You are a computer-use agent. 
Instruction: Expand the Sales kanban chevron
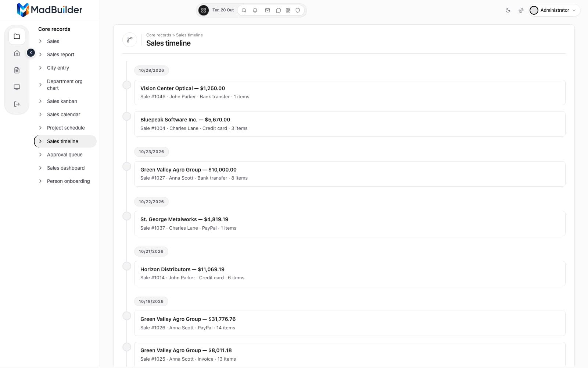pyautogui.click(x=40, y=101)
